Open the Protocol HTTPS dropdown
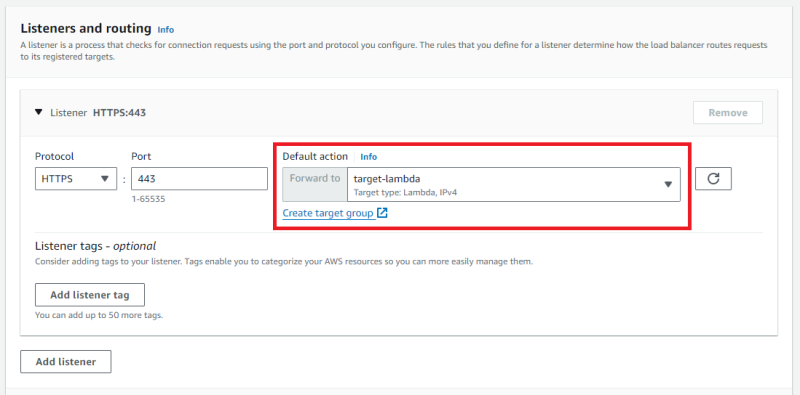The width and height of the screenshot is (800, 395). [x=76, y=179]
